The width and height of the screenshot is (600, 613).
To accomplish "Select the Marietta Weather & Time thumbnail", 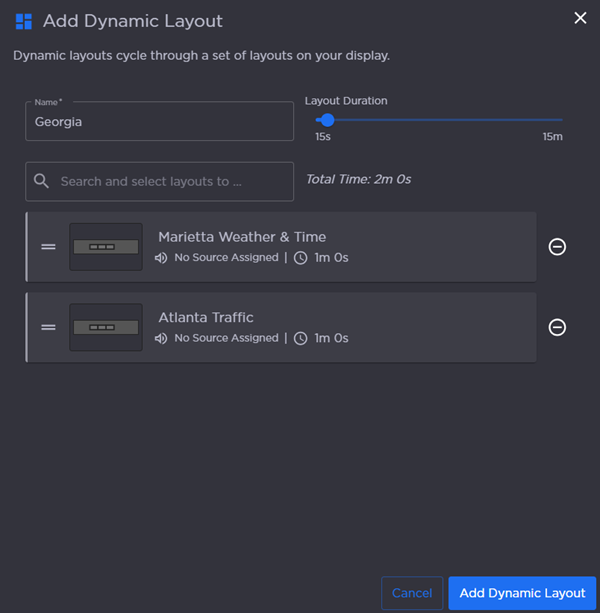I will pyautogui.click(x=106, y=247).
